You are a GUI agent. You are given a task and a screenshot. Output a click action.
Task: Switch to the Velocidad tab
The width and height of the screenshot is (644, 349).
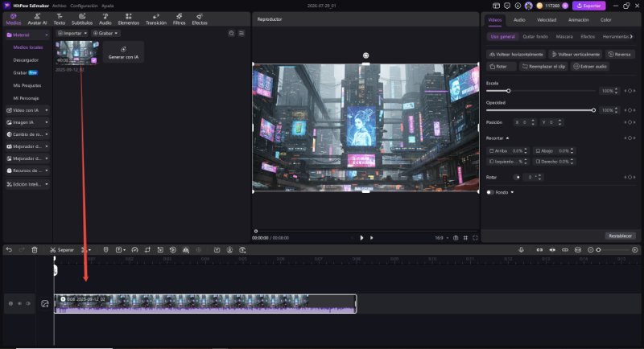(x=547, y=19)
